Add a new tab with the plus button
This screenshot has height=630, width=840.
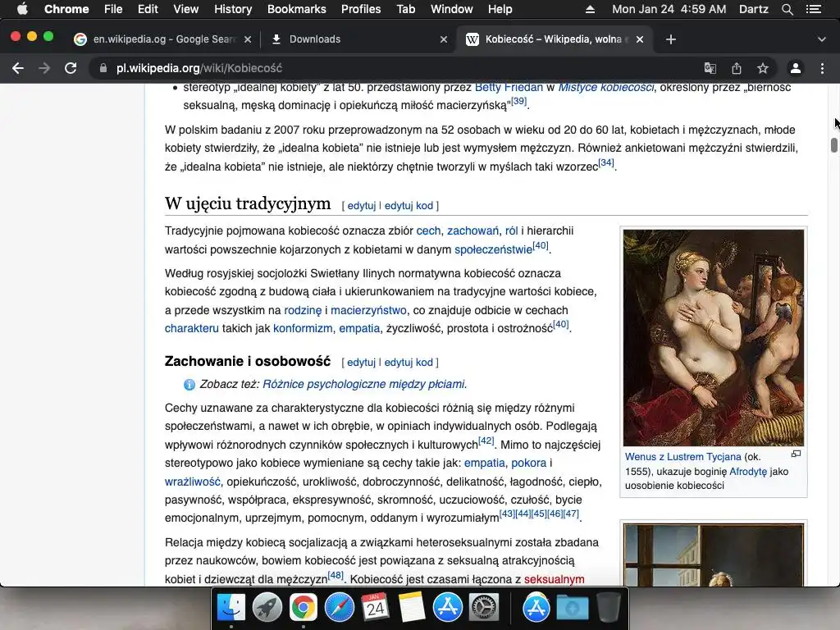(x=671, y=39)
